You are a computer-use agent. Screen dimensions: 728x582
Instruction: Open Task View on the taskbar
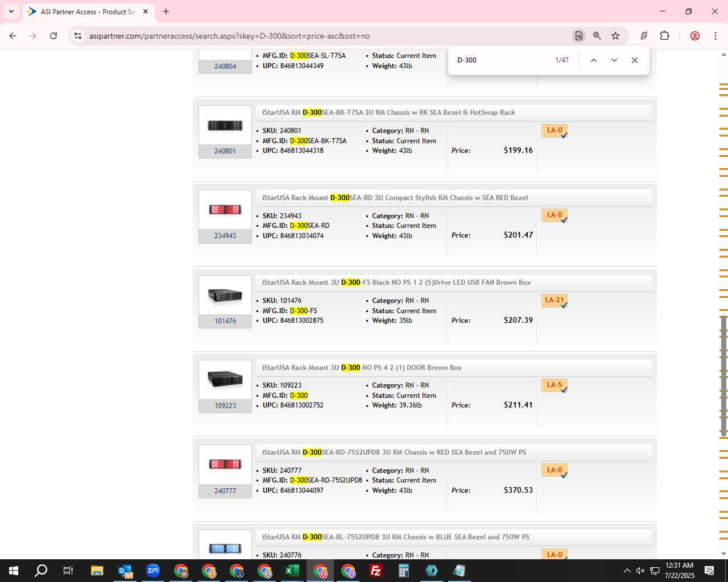point(68,571)
